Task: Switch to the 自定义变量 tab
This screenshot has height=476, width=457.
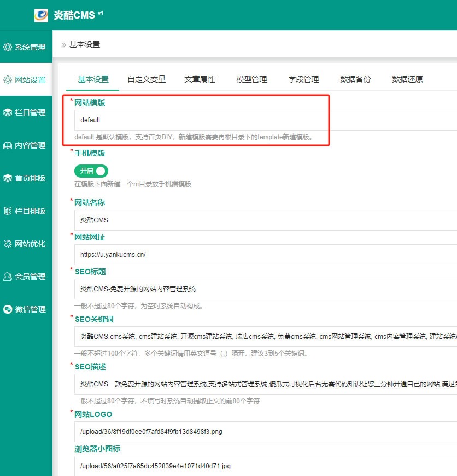Action: (x=147, y=80)
